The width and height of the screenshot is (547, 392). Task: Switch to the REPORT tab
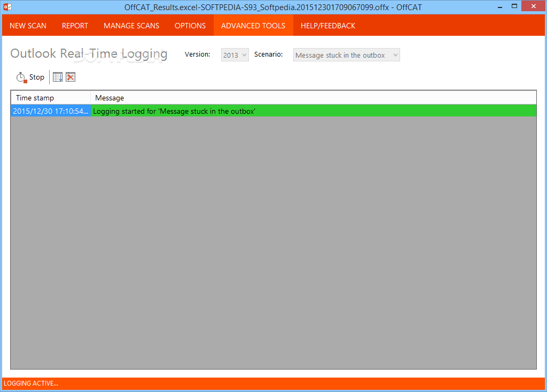click(x=75, y=26)
